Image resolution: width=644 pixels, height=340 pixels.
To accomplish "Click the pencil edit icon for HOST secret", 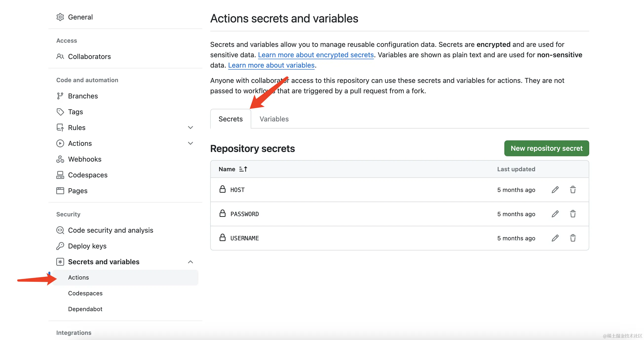I will point(555,190).
